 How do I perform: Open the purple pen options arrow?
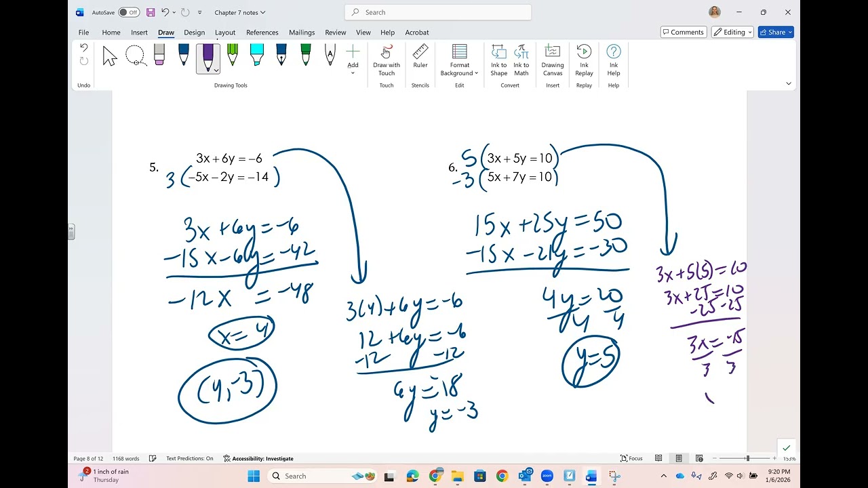[x=216, y=70]
